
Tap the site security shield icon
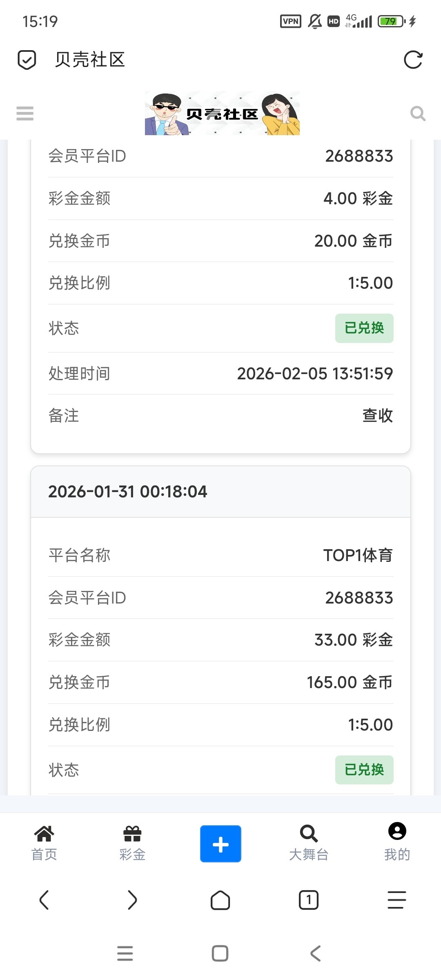coord(27,60)
